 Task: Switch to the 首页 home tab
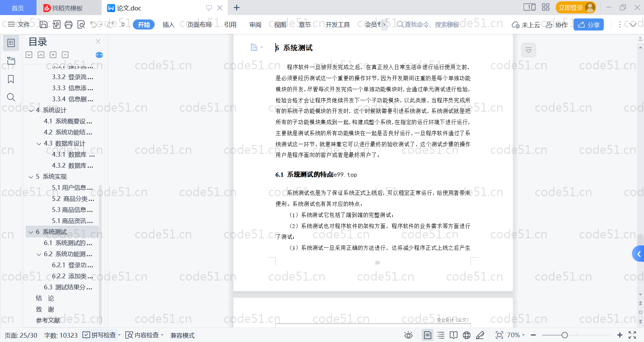click(x=18, y=8)
